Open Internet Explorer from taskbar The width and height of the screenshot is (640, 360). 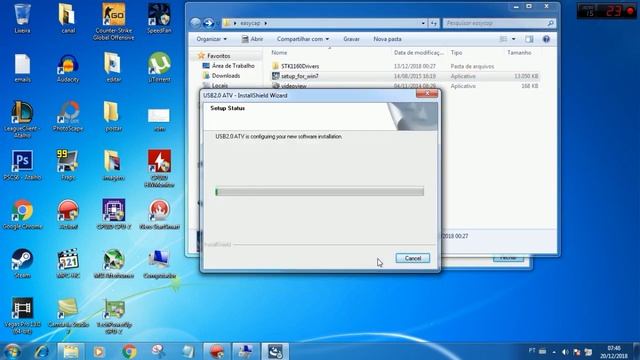[x=42, y=351]
